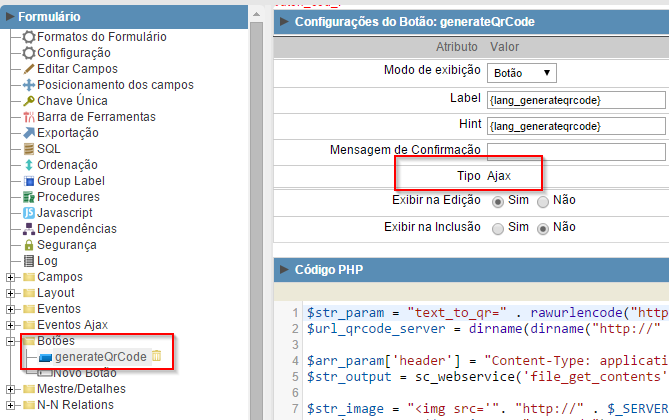Click the Javascript JS icon
669x420 pixels.
point(29,213)
